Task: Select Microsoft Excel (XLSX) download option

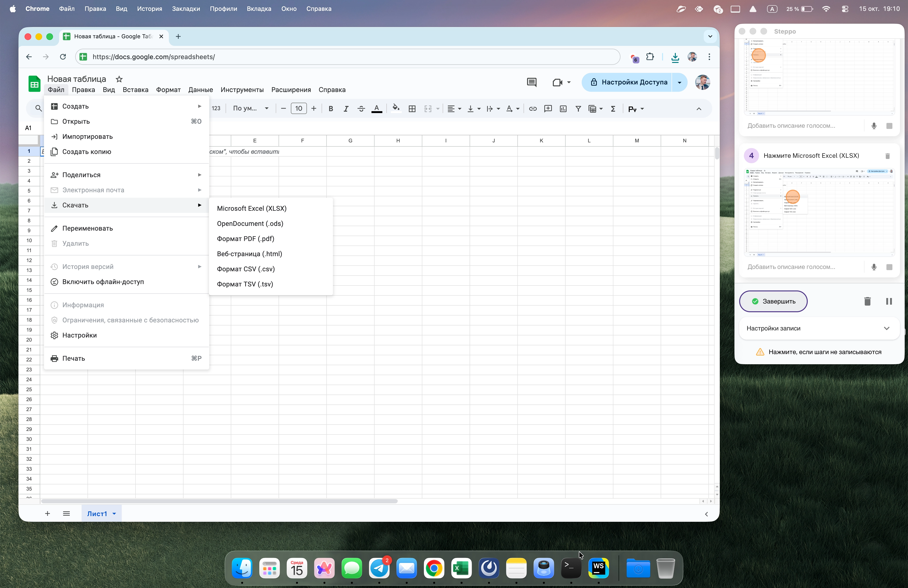Action: tap(251, 208)
